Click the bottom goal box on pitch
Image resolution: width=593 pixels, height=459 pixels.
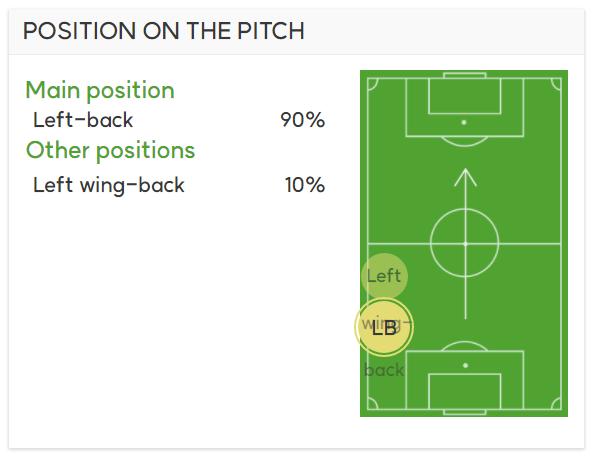tap(465, 391)
